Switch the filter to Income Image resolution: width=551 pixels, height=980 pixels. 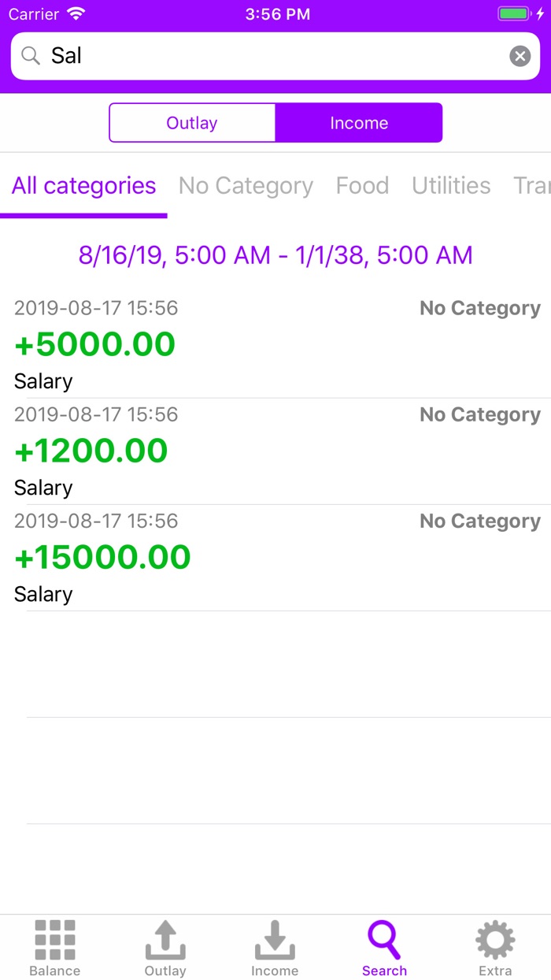[359, 123]
